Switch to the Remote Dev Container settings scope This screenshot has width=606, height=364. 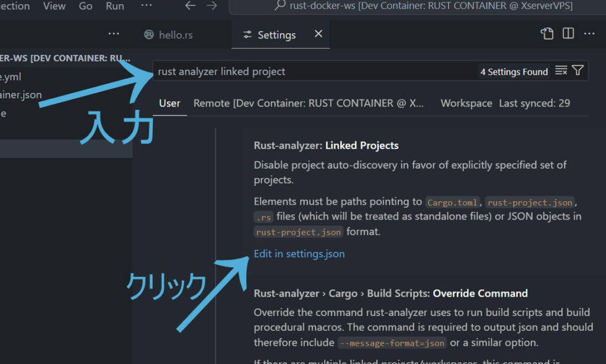307,103
